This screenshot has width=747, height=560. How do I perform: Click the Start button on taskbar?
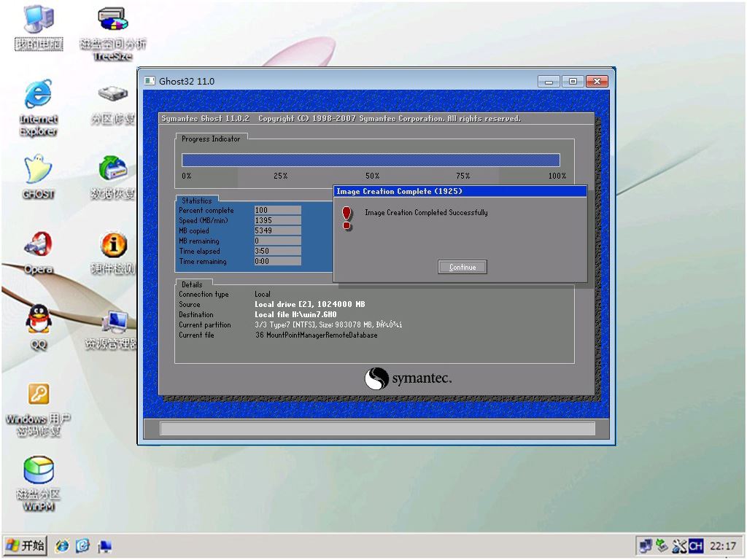click(x=25, y=545)
